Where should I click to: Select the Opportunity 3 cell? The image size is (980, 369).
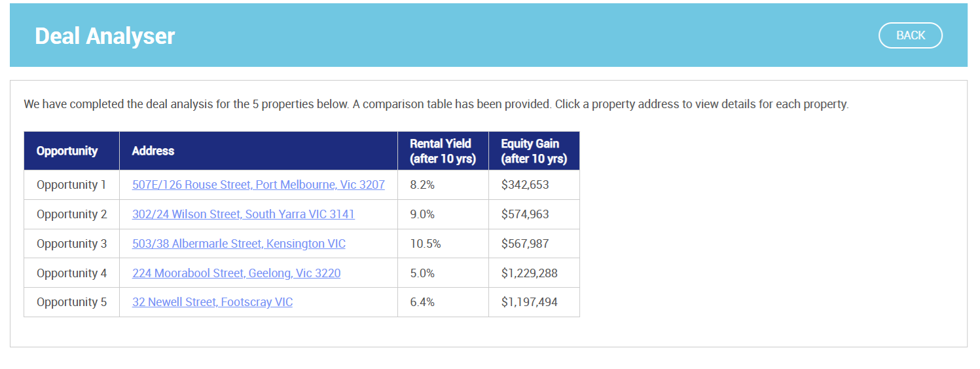pos(71,244)
